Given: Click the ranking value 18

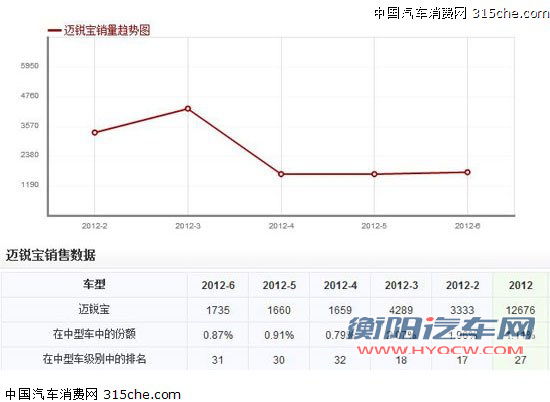Looking at the screenshot, I should pyautogui.click(x=401, y=360).
